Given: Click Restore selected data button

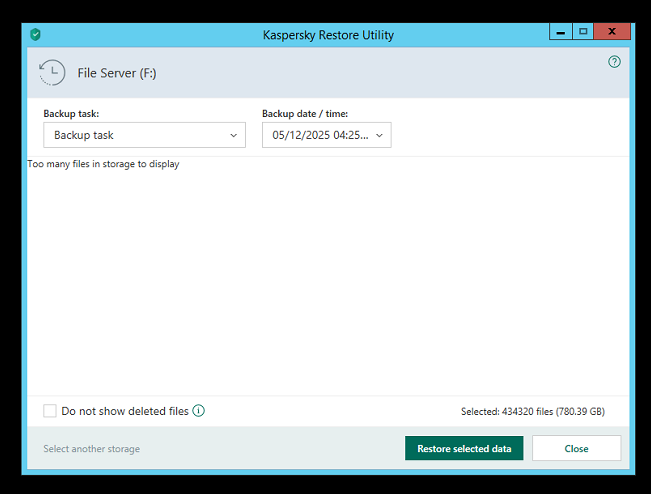Looking at the screenshot, I should pyautogui.click(x=464, y=448).
